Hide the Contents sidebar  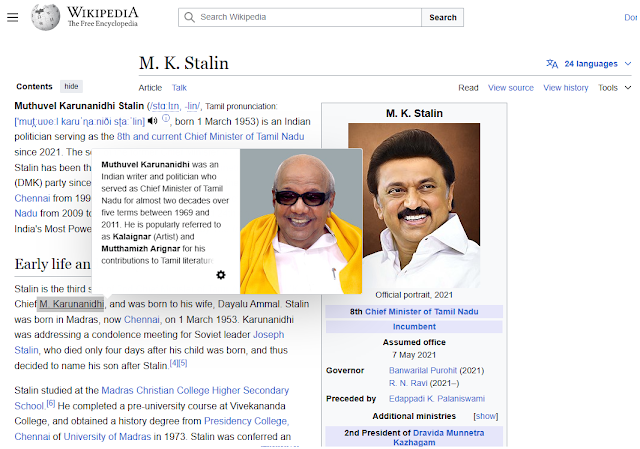71,86
